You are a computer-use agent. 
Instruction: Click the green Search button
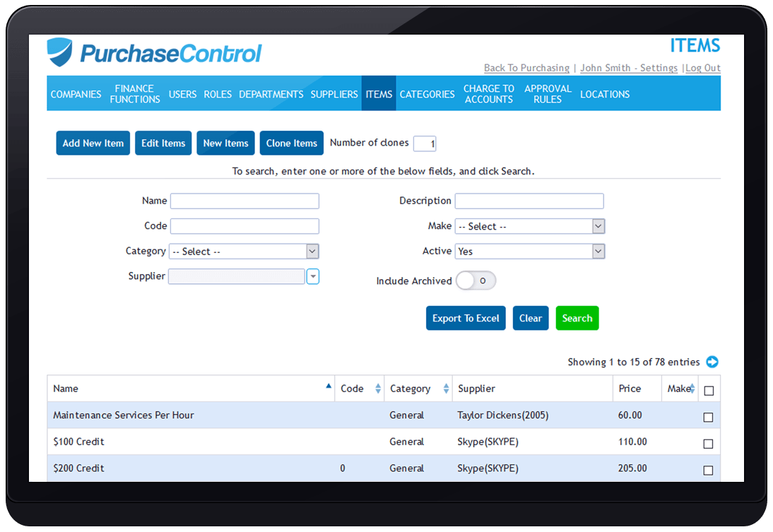(x=577, y=318)
